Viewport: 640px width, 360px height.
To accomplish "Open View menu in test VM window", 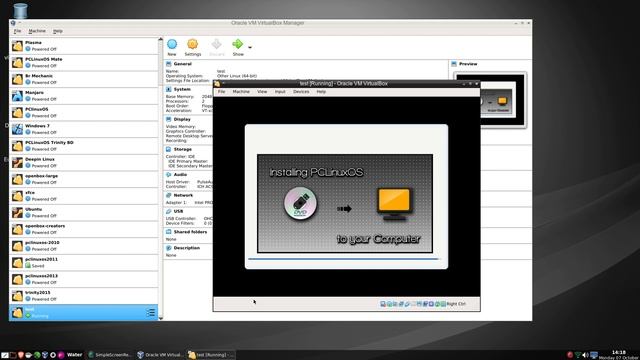I will tap(262, 92).
